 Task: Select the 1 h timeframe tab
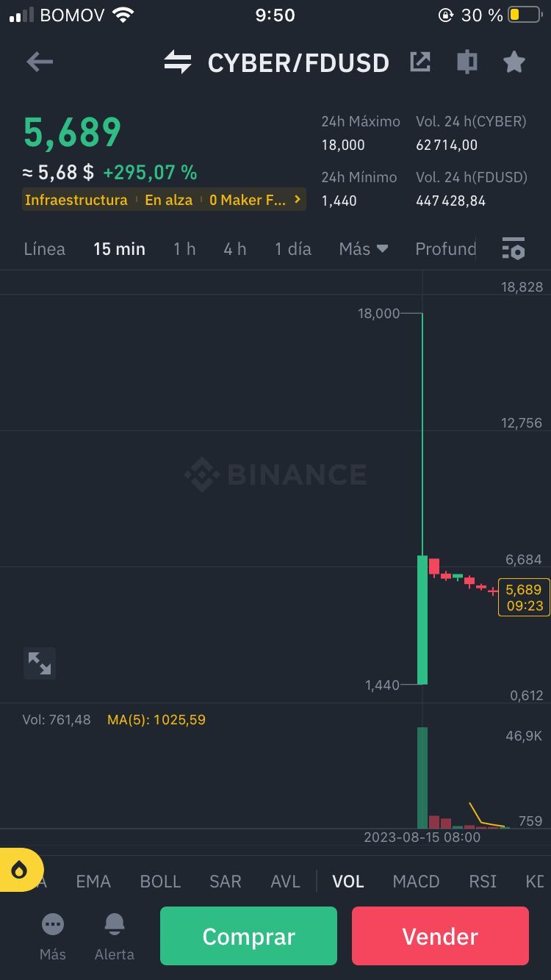click(x=184, y=249)
